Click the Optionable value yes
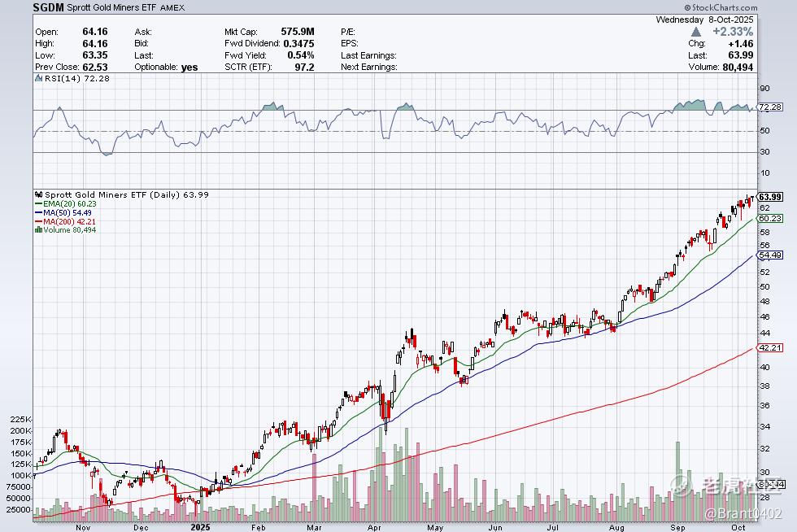The width and height of the screenshot is (797, 532). (x=189, y=68)
